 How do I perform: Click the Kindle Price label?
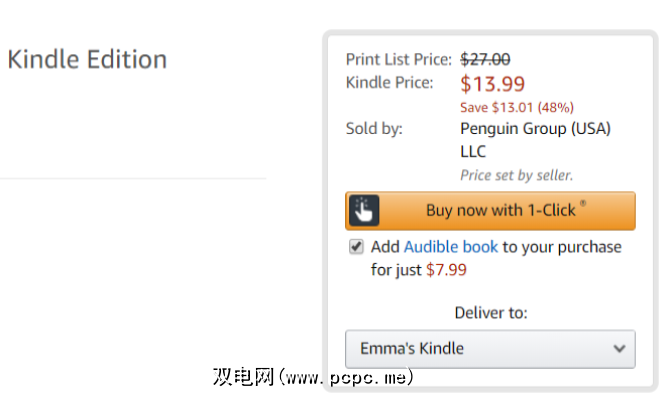pyautogui.click(x=389, y=82)
